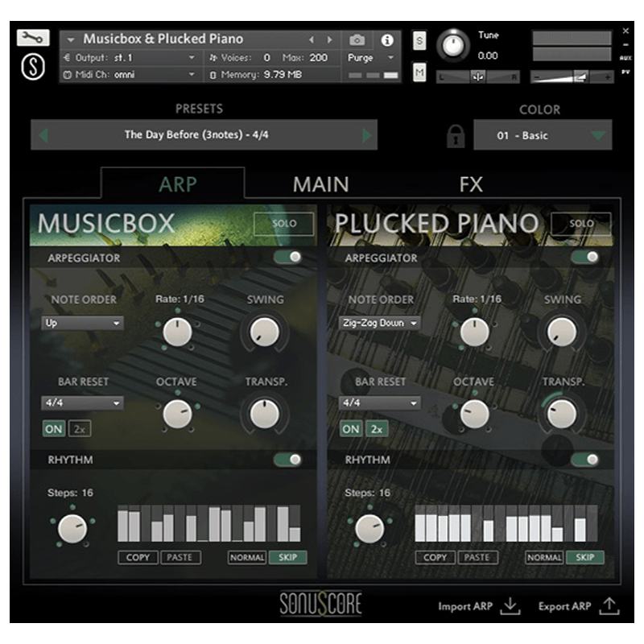The height and width of the screenshot is (644, 644).
Task: Go to next instrument with right arrow in header
Action: (329, 39)
